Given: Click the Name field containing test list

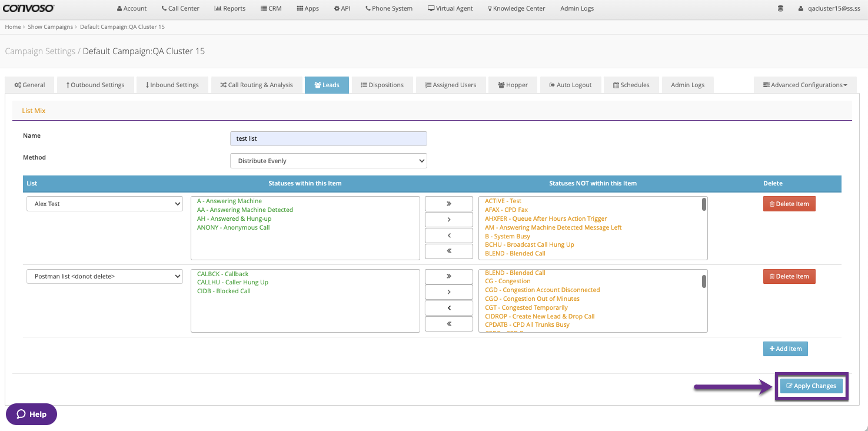Looking at the screenshot, I should click(328, 138).
